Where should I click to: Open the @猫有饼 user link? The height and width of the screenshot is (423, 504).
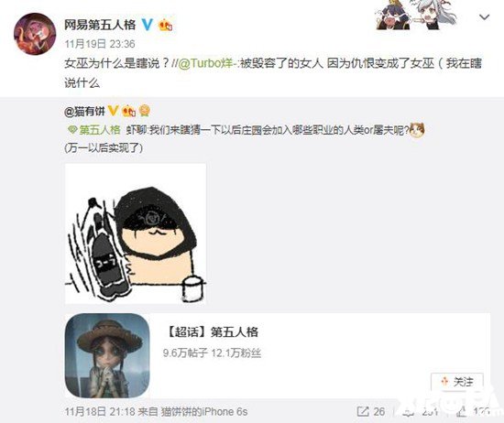84,111
